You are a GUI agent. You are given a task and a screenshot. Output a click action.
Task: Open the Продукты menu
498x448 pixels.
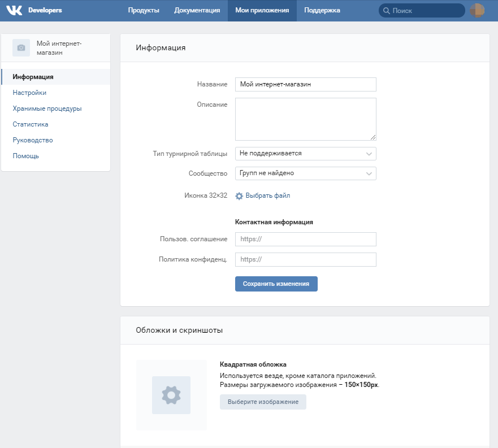pyautogui.click(x=144, y=10)
